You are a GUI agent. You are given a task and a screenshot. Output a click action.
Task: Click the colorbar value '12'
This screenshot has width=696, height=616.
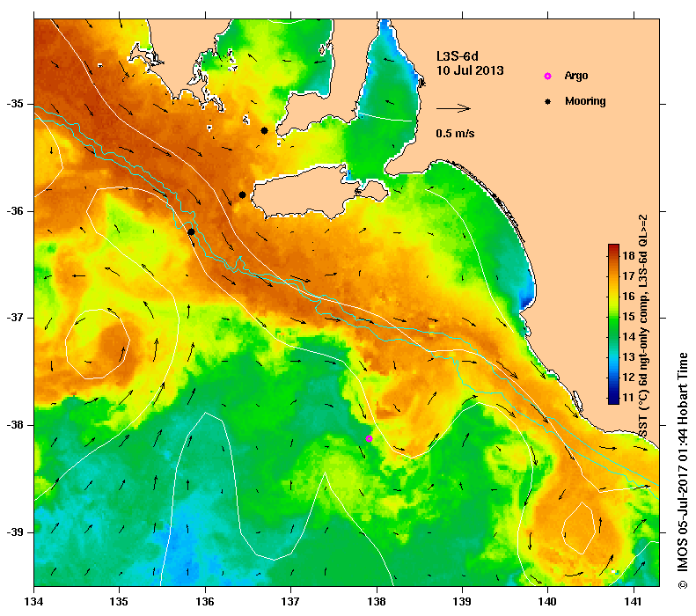point(628,378)
